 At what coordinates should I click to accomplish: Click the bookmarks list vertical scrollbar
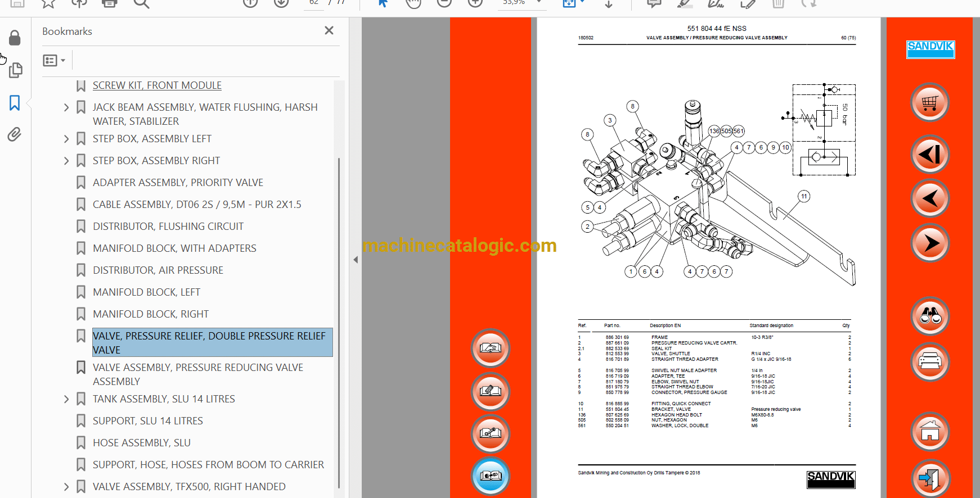click(x=339, y=323)
